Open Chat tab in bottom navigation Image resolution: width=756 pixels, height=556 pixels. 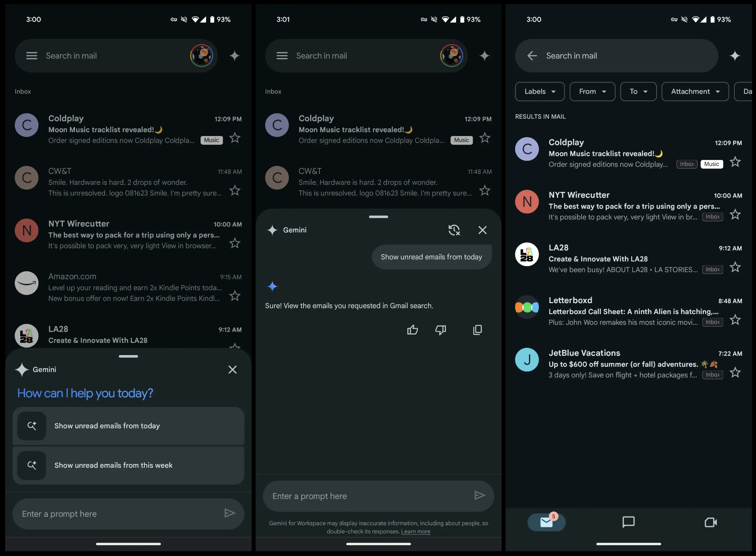628,523
